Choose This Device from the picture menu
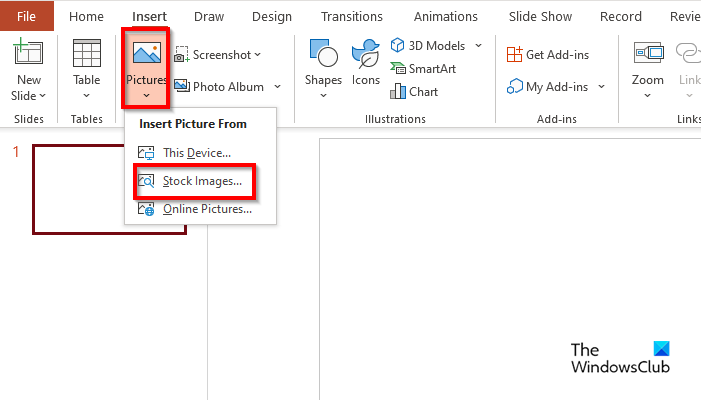This screenshot has width=701, height=400. click(x=196, y=153)
